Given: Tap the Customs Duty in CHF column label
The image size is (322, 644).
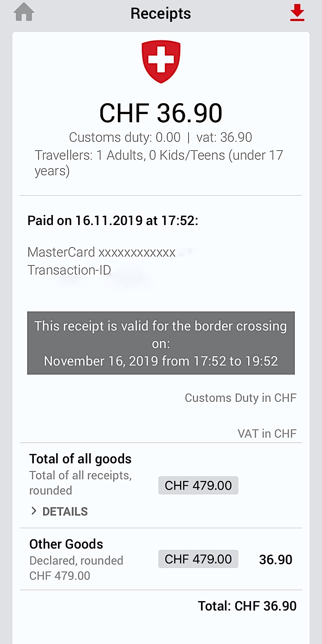Looking at the screenshot, I should [x=241, y=398].
